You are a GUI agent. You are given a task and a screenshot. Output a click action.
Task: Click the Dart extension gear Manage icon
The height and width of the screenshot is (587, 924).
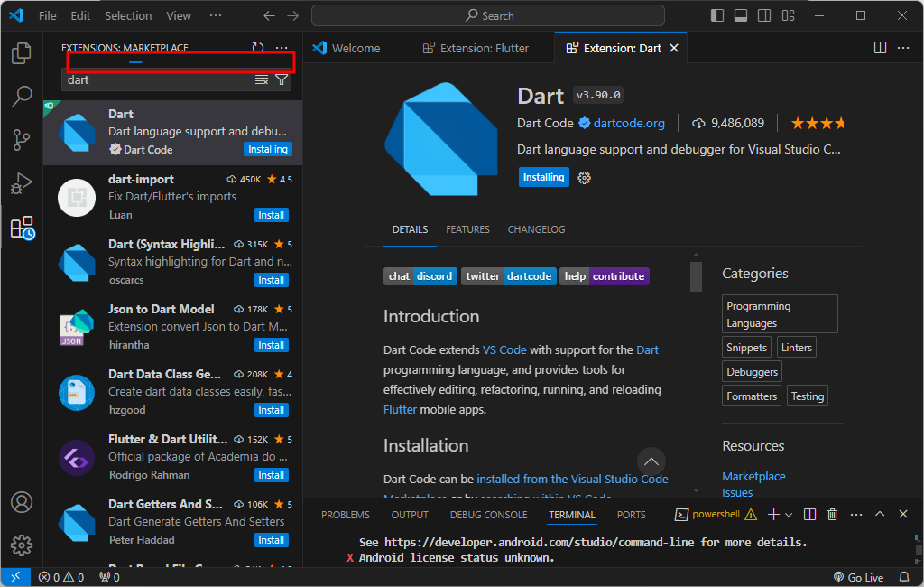point(584,178)
